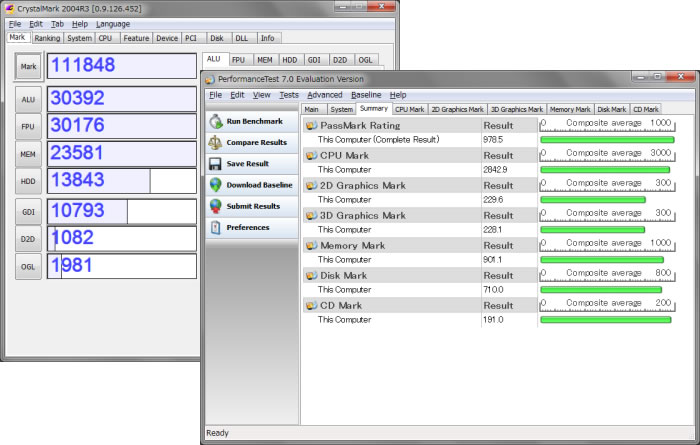
Task: Open the Help menu in PerformanceTest
Action: (398, 95)
